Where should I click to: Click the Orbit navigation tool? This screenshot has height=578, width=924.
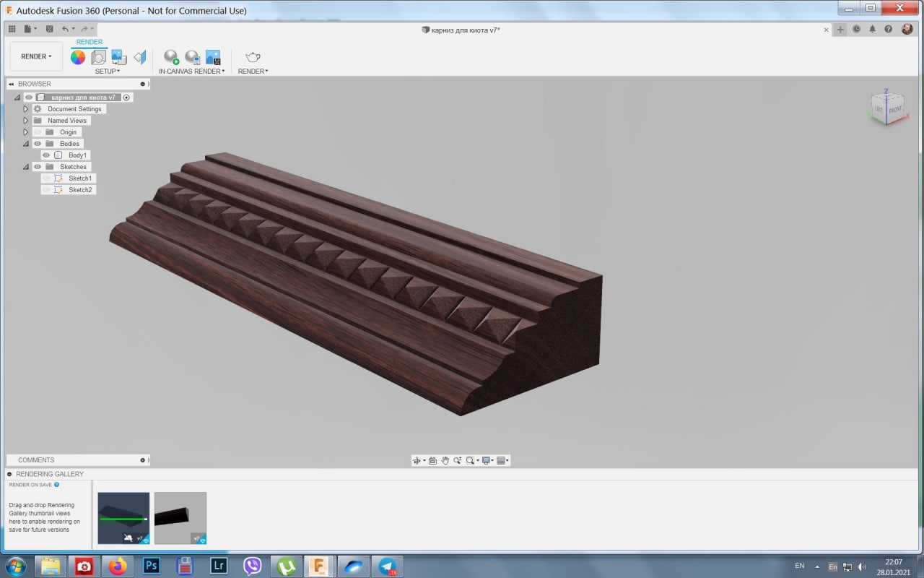tap(417, 460)
